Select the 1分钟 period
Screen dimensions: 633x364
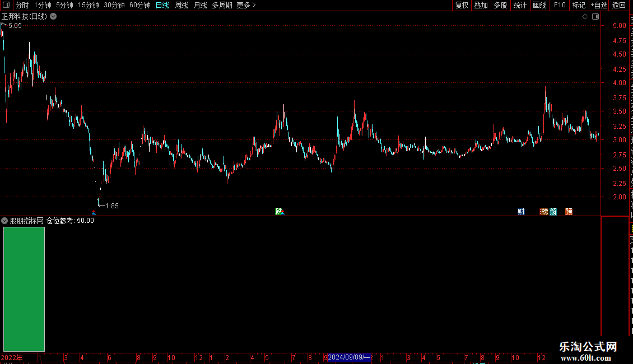43,5
